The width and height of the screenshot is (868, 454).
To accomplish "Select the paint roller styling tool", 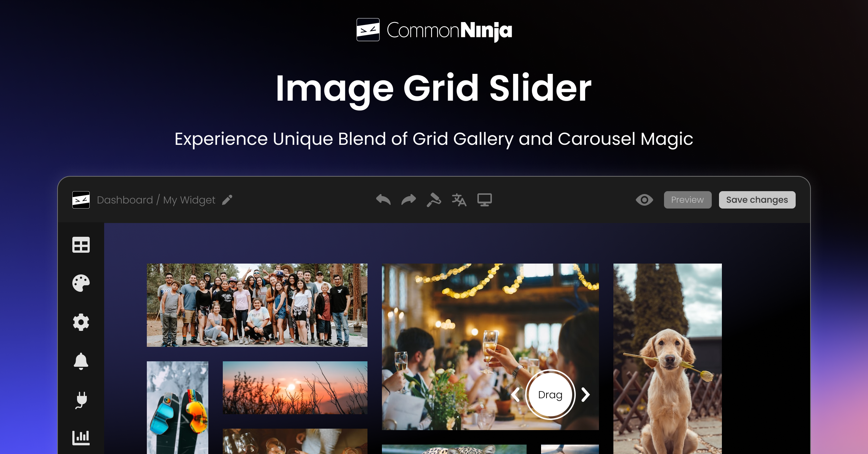I will click(x=434, y=199).
